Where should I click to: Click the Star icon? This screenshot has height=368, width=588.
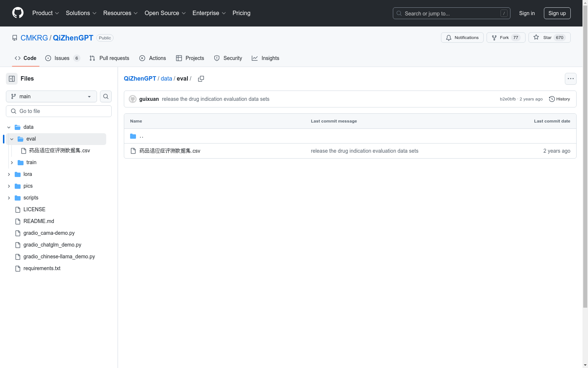[536, 37]
